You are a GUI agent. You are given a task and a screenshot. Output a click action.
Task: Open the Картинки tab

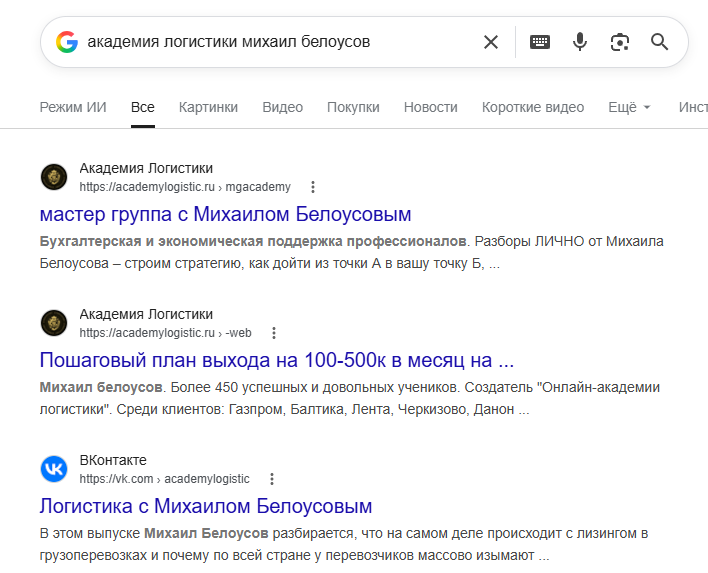[208, 107]
